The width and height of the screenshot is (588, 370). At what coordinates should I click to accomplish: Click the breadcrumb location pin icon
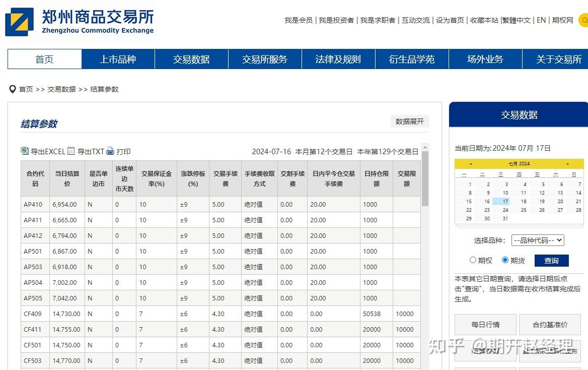click(x=13, y=89)
